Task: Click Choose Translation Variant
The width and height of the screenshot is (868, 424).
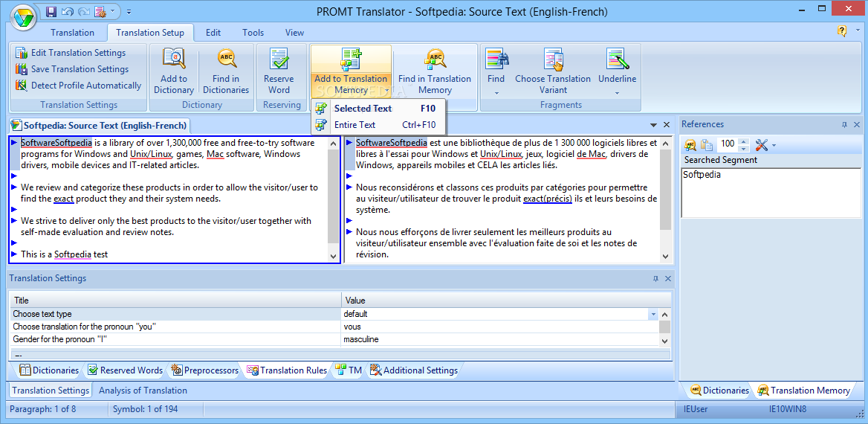Action: coord(553,71)
